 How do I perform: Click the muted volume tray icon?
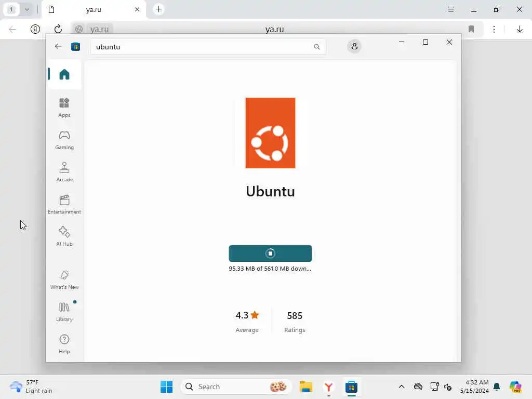448,387
